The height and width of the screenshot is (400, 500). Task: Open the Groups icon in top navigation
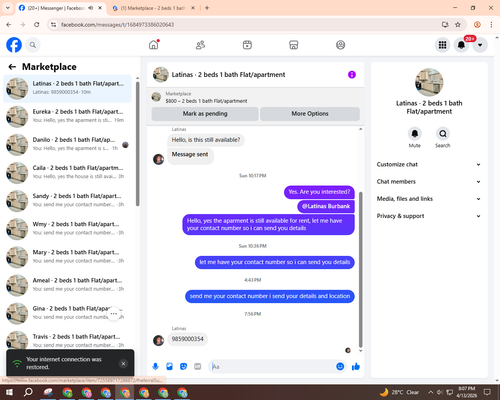tap(340, 45)
